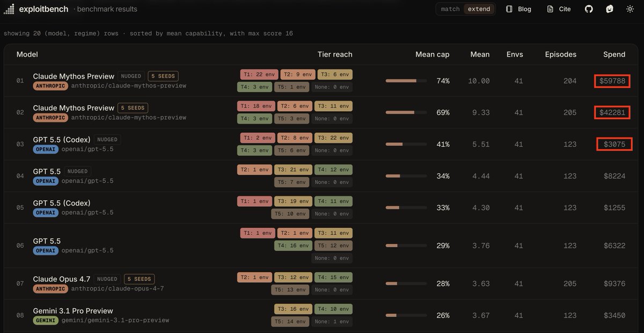Click the Gemini 3.1 Pro Preview model name
The image size is (644, 333).
(73, 311)
